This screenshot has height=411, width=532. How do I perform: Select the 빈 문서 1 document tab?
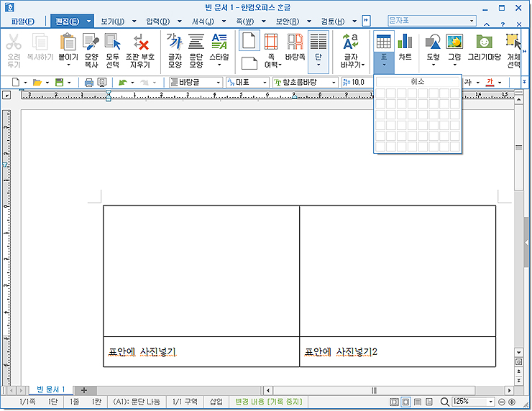(x=51, y=389)
